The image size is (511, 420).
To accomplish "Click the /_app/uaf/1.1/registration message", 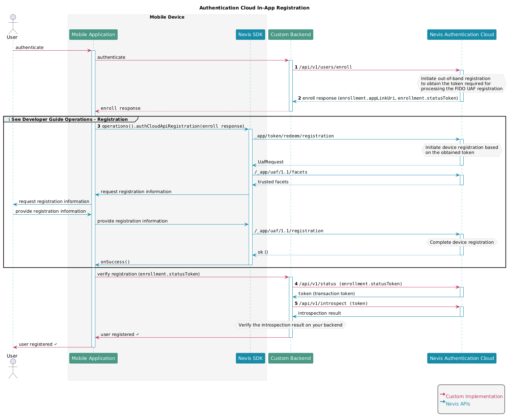I will [x=289, y=231].
